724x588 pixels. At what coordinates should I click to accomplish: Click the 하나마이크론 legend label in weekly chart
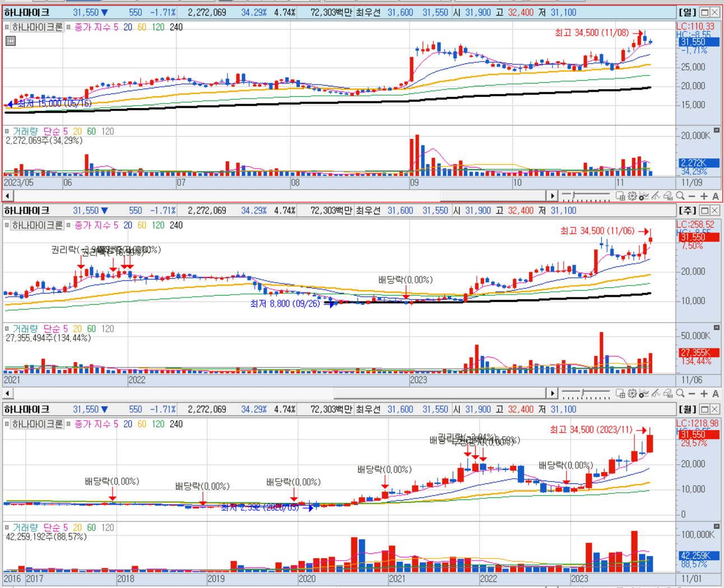(x=38, y=225)
